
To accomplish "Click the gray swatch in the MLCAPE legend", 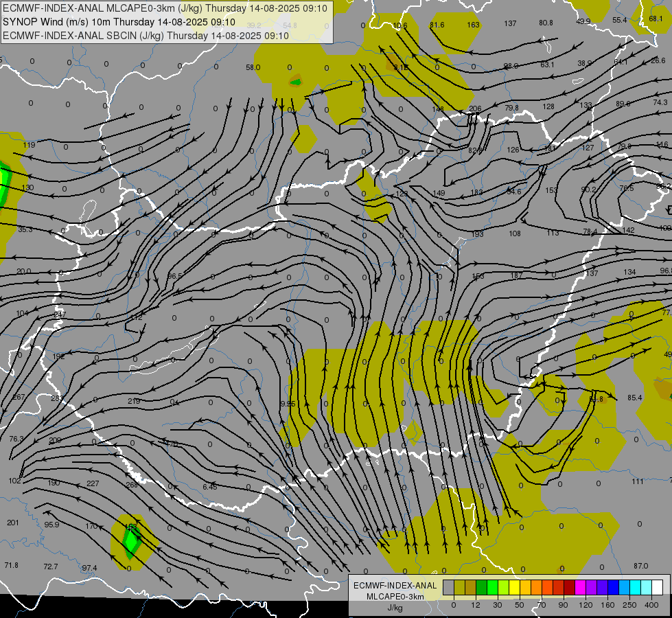I will point(448,588).
